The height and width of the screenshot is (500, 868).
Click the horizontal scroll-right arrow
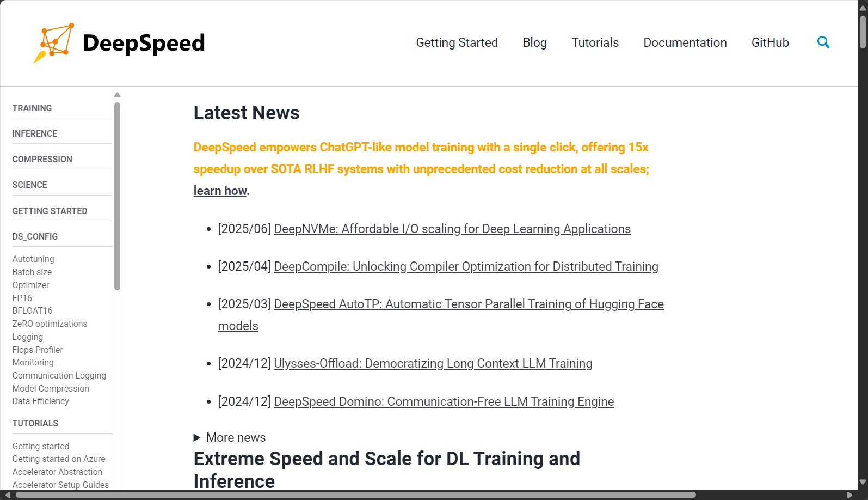(x=849, y=495)
